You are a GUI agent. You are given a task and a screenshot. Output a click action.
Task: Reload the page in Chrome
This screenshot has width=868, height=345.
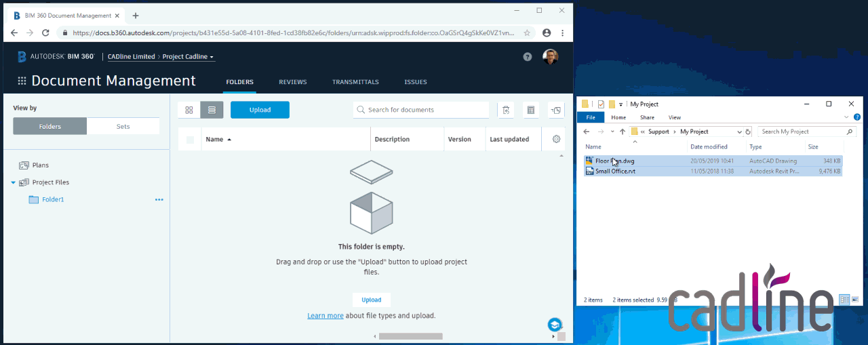pyautogui.click(x=45, y=33)
